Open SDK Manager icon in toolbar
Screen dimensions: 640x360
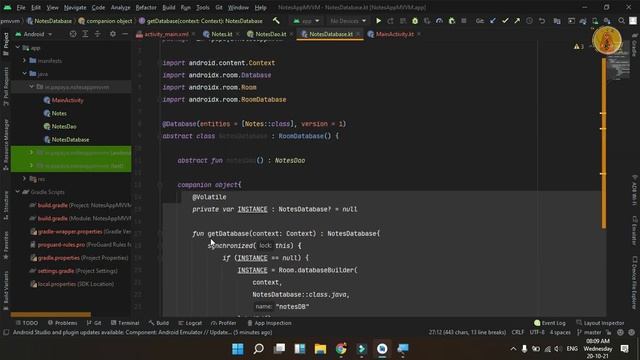[x=607, y=21]
